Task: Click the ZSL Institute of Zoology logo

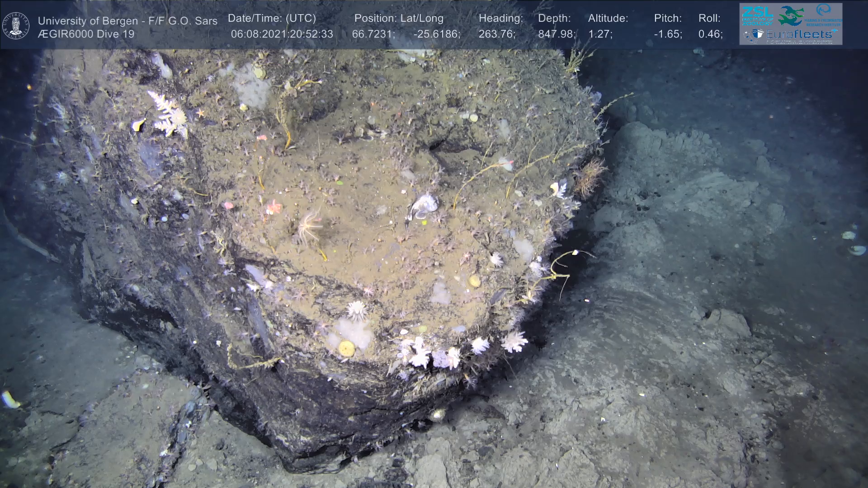Action: tap(757, 16)
